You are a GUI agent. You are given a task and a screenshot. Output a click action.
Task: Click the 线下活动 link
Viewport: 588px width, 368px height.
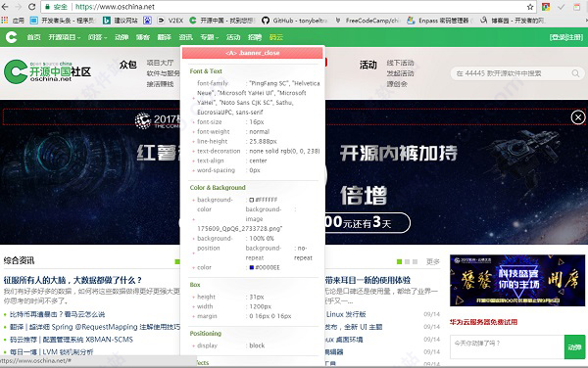[x=400, y=63]
